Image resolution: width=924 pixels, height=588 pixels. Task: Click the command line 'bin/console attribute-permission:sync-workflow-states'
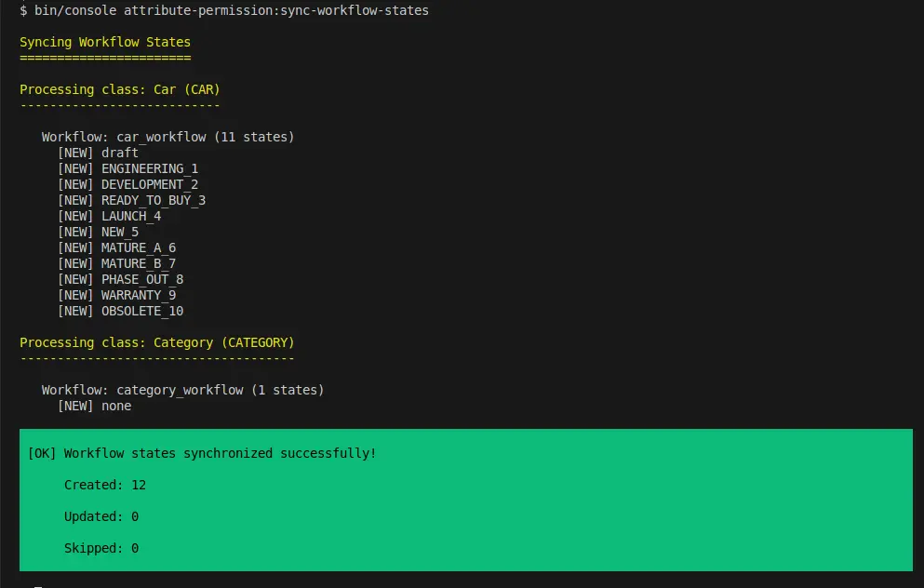(x=232, y=10)
